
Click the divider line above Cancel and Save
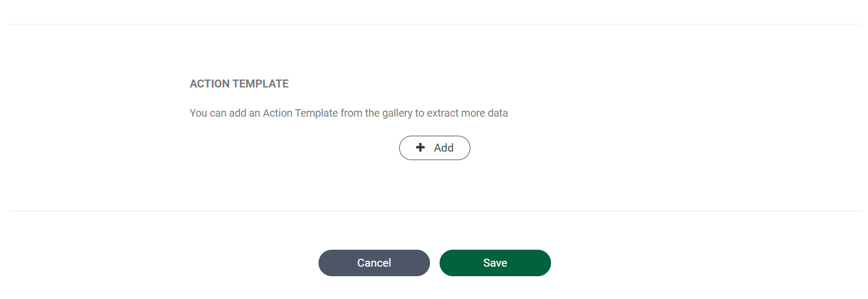tap(434, 211)
